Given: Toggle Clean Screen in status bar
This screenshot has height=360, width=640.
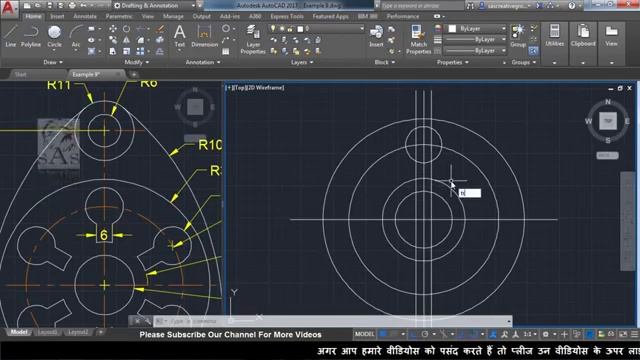Looking at the screenshot, I should (623, 334).
